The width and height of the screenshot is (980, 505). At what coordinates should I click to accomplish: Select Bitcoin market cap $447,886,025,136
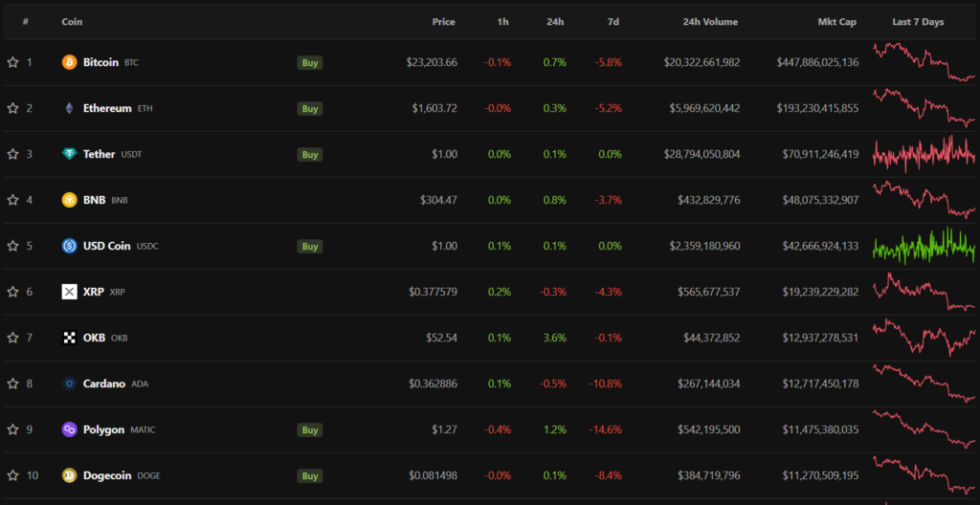pyautogui.click(x=817, y=62)
